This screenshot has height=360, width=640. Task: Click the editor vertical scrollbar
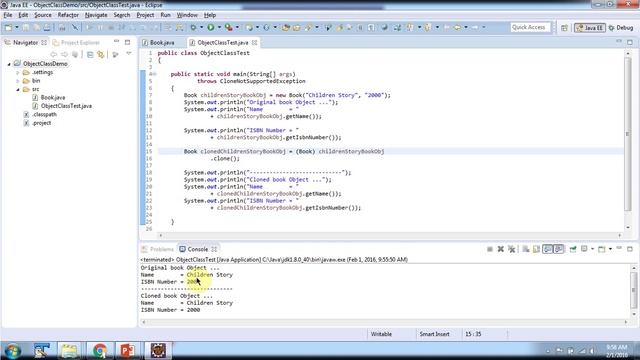[628, 135]
